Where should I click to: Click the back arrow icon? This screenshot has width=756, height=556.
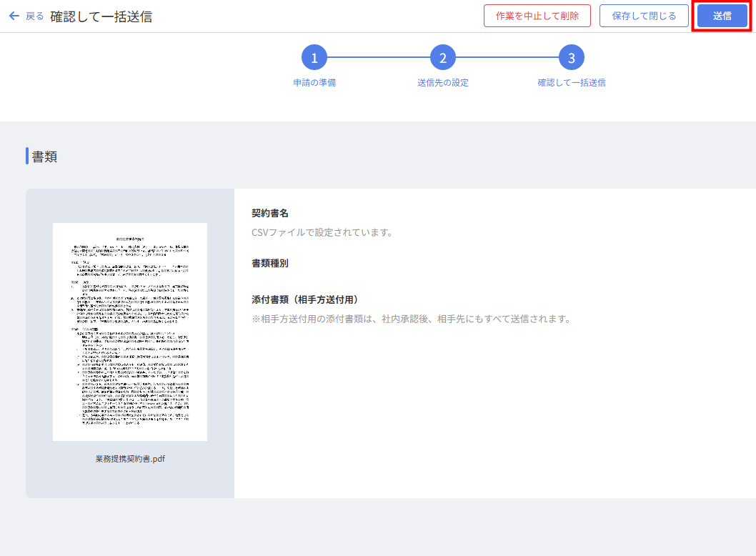pyautogui.click(x=14, y=16)
